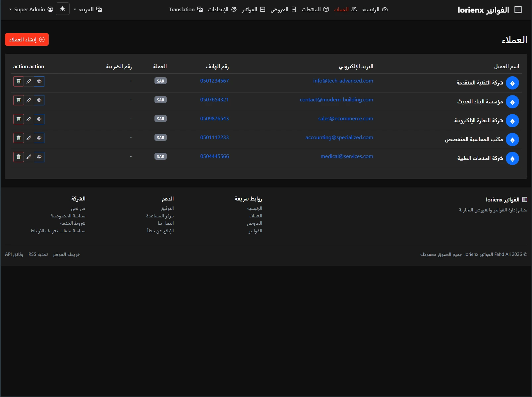Click the accounting@specialized.com email link
Viewport: 532px width, 397px height.
[x=339, y=138]
